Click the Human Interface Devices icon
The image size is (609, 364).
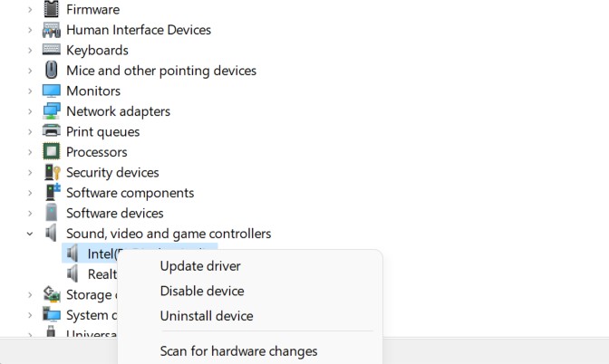click(52, 30)
